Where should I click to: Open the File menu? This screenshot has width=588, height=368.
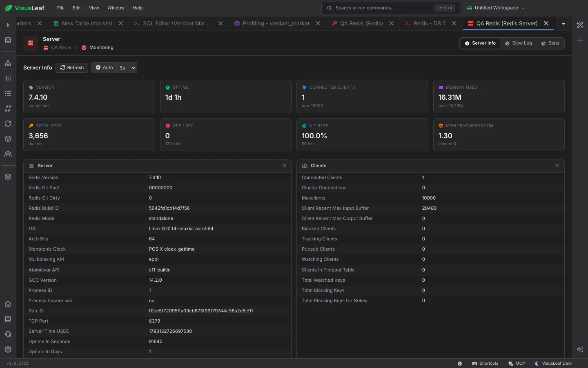pos(61,8)
